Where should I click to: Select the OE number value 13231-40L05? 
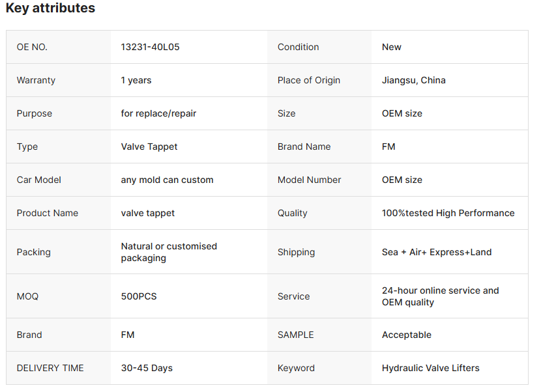150,47
